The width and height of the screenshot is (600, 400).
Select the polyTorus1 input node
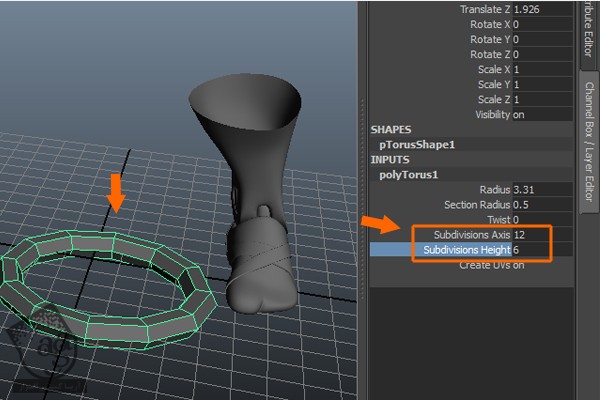408,175
